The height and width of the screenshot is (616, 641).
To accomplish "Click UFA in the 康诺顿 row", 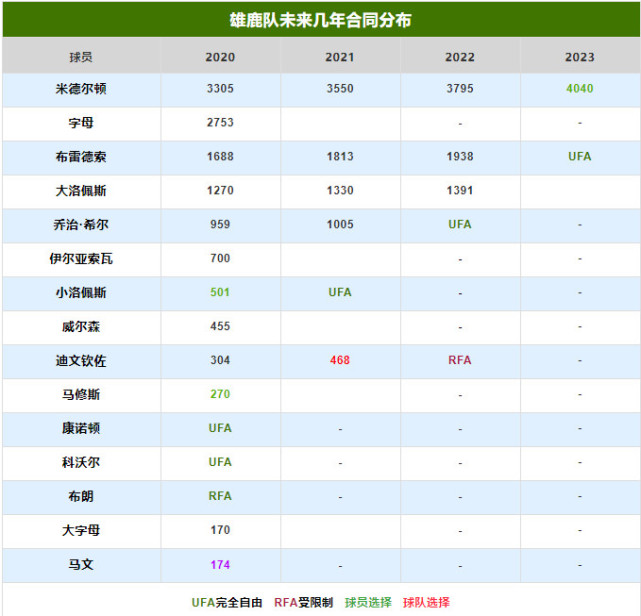I will pyautogui.click(x=220, y=428).
